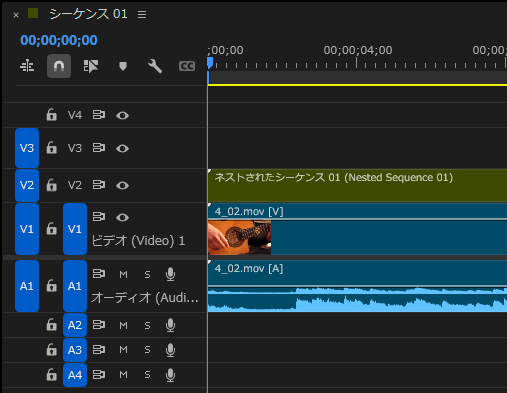
Task: Toggle lock on track V4
Action: point(51,115)
